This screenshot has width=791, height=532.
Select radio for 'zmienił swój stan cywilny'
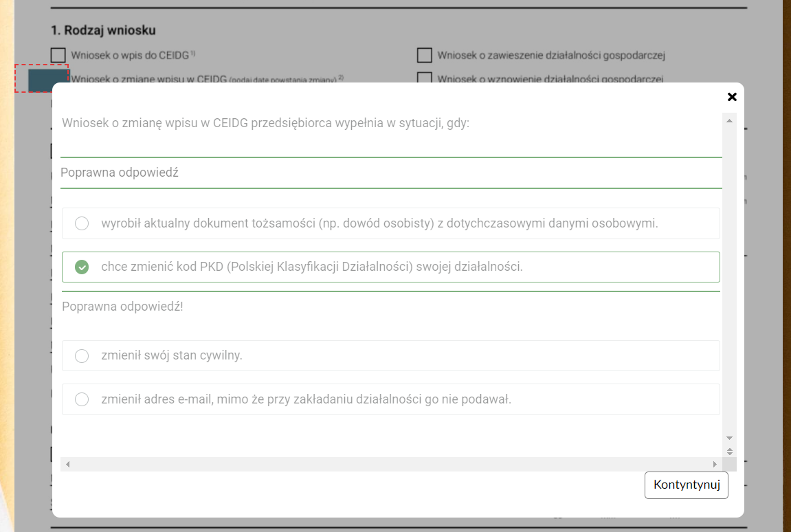[82, 356]
